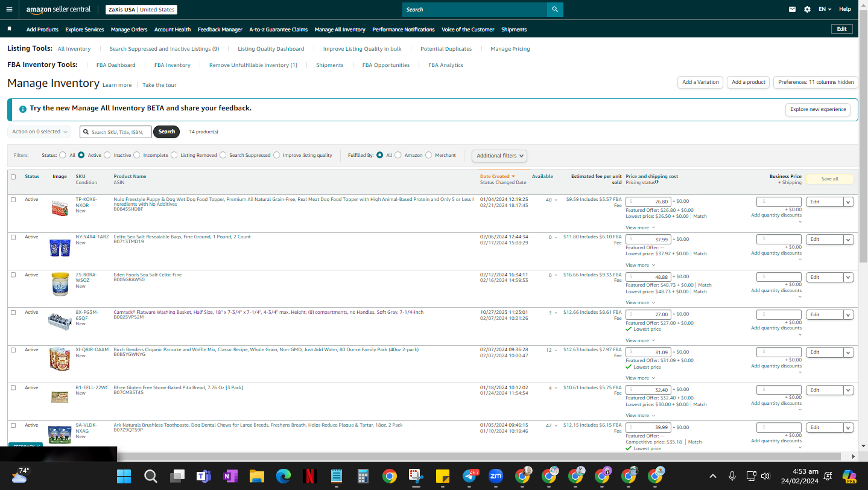
Task: Open the Action on 0 selected dropdown
Action: [x=39, y=132]
